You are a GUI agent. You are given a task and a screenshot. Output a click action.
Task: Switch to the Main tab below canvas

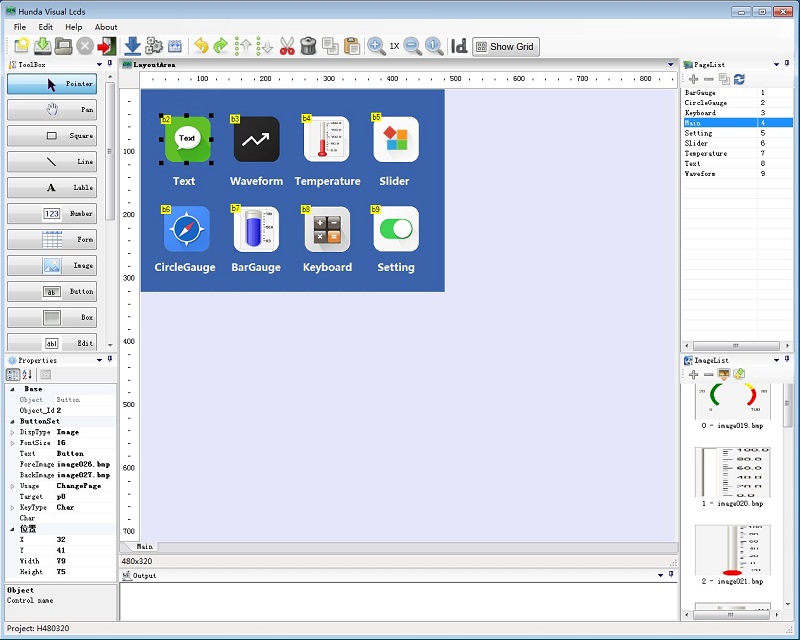tap(145, 547)
